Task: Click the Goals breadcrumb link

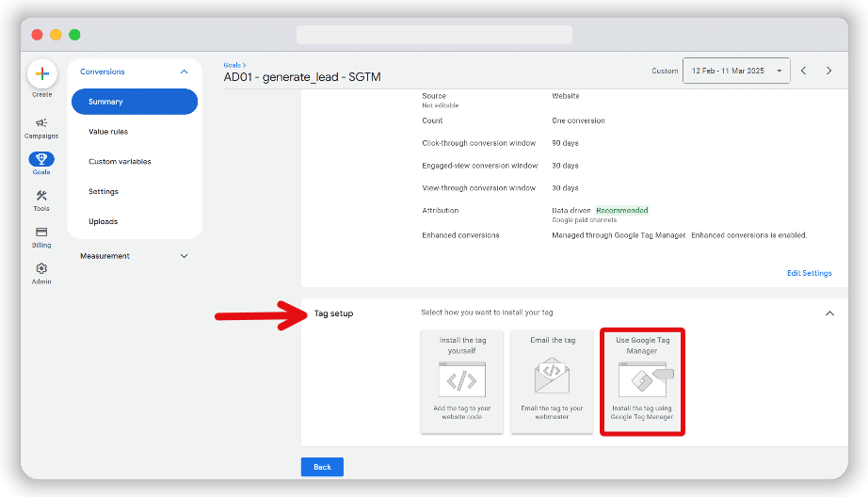Action: [x=233, y=65]
